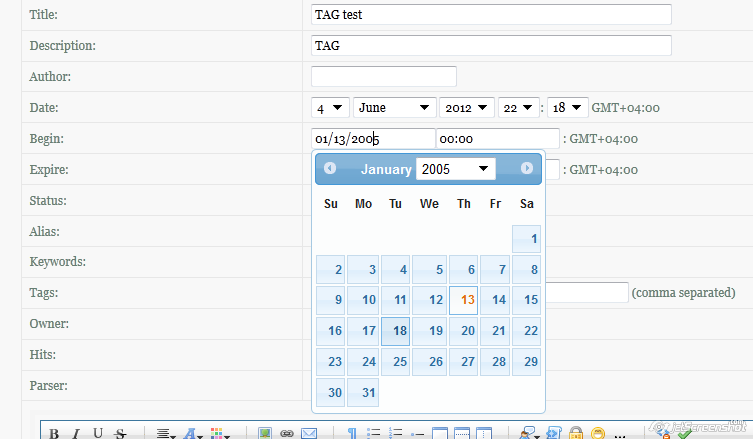The height and width of the screenshot is (439, 753).
Task: Select January 16 in the calendar
Action: coord(330,331)
